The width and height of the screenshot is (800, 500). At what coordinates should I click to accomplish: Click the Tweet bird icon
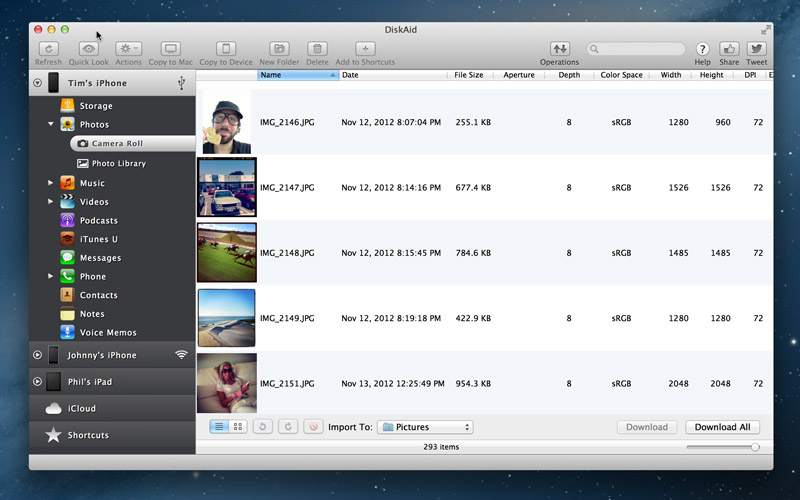(756, 49)
